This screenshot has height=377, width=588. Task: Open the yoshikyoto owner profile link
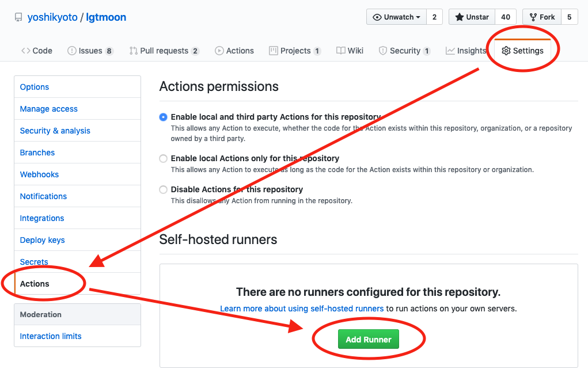(52, 17)
